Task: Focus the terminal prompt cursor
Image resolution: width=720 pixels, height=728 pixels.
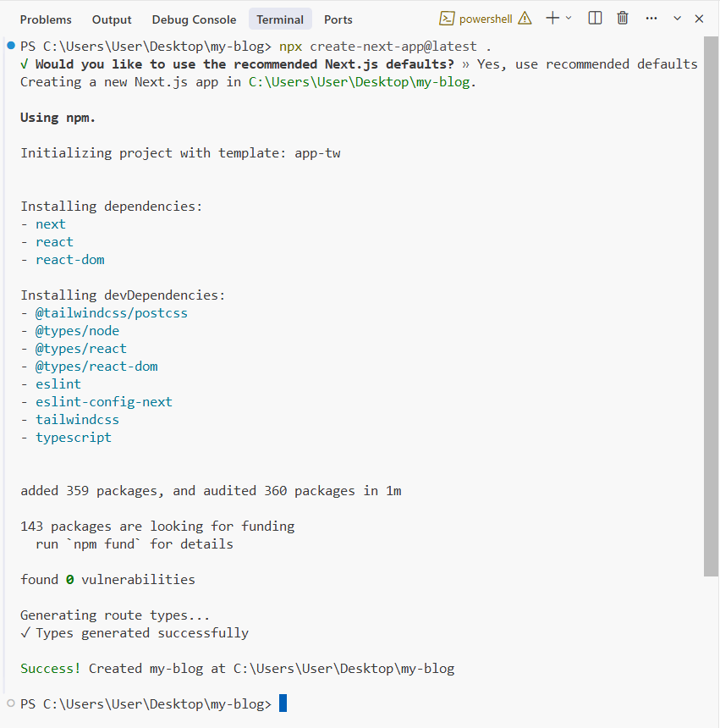Action: pyautogui.click(x=283, y=703)
